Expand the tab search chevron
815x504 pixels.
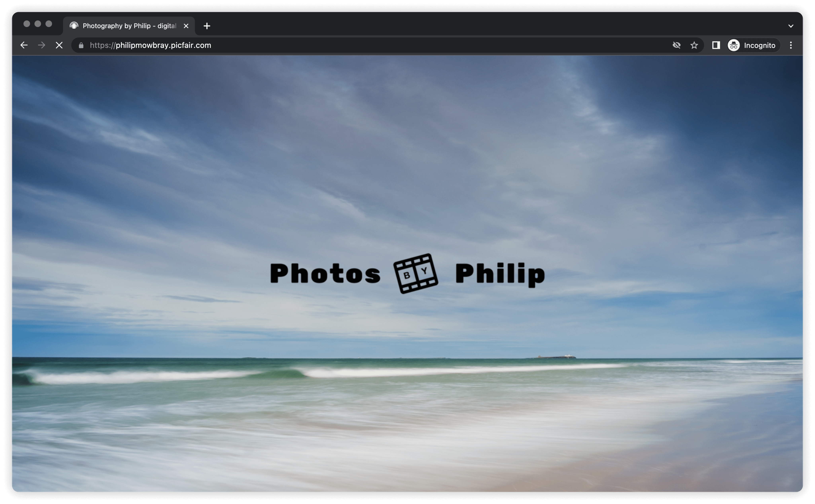pyautogui.click(x=791, y=26)
